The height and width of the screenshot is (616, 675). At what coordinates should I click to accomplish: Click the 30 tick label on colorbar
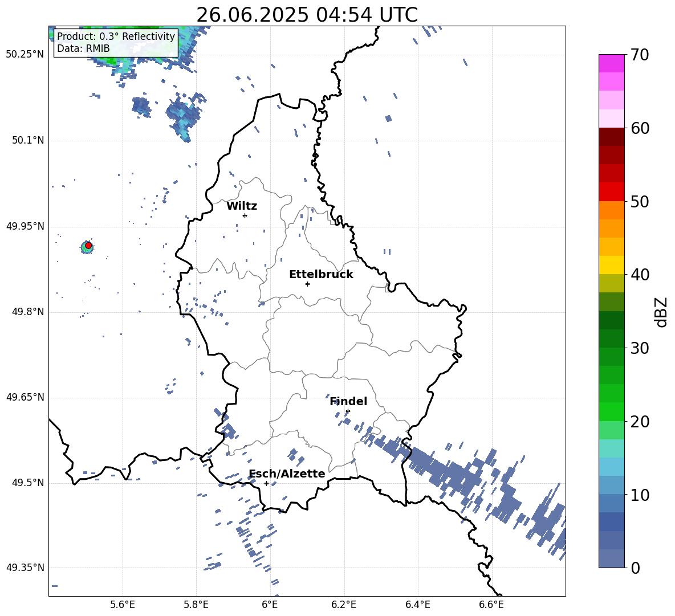(640, 348)
